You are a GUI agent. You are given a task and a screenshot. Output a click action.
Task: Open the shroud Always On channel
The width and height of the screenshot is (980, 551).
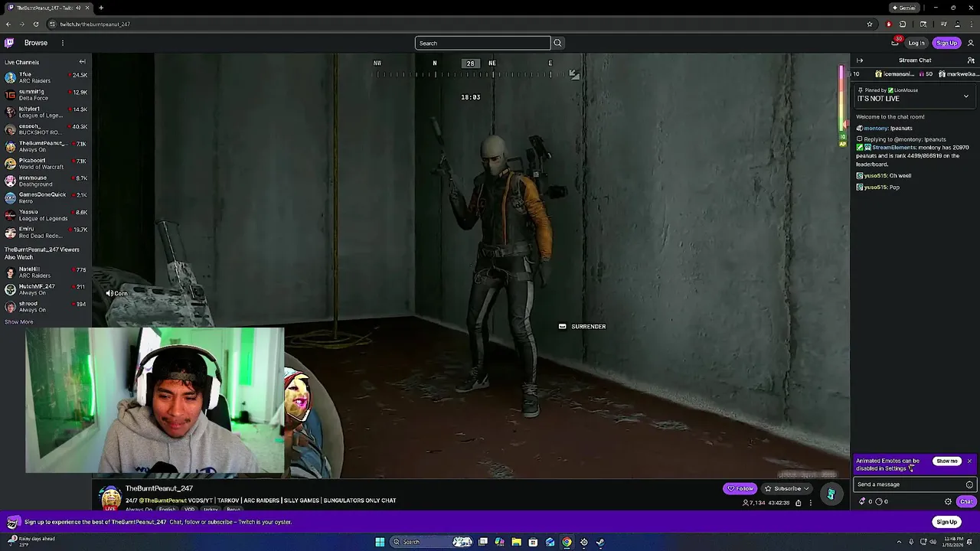tap(46, 307)
